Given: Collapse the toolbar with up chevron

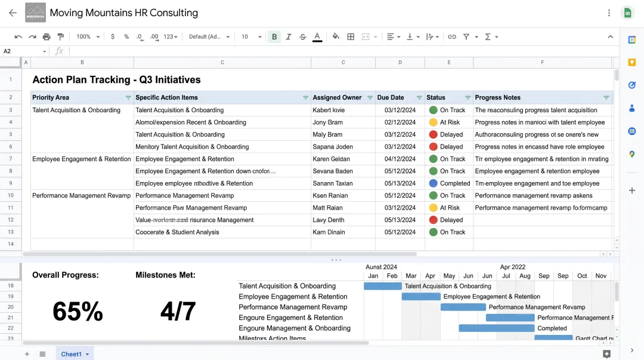Looking at the screenshot, I should pyautogui.click(x=611, y=37).
